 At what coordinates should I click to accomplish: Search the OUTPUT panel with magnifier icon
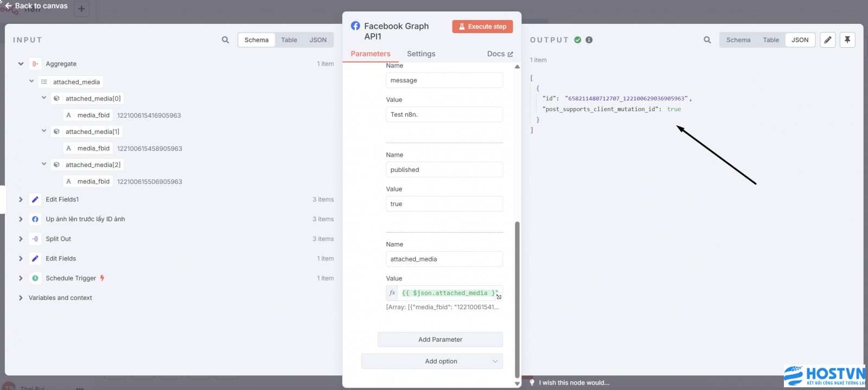[707, 40]
